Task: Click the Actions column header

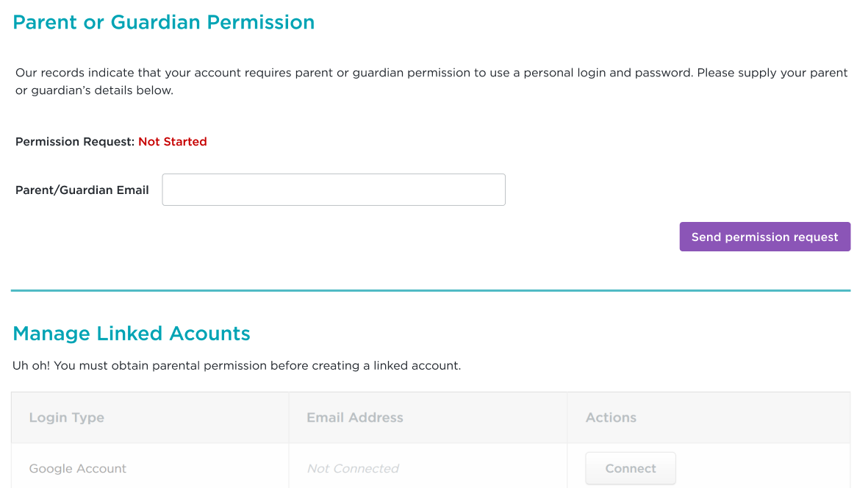Action: pos(611,417)
